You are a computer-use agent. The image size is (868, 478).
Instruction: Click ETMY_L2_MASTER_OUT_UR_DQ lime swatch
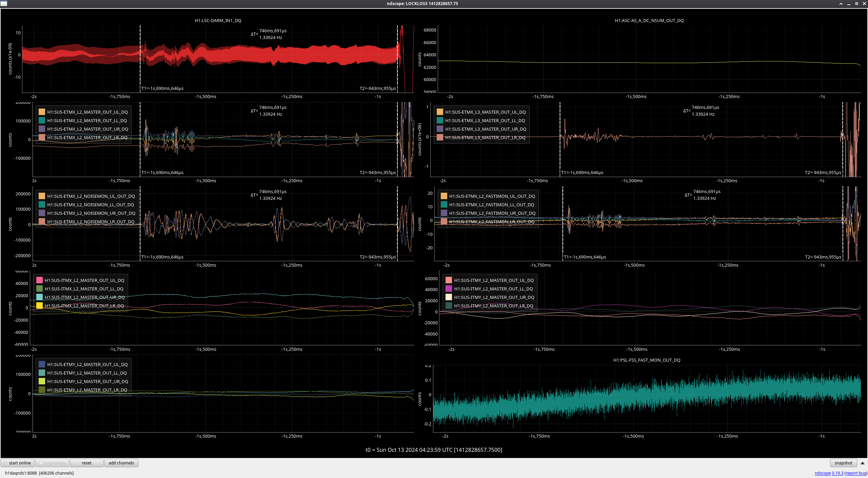click(x=42, y=381)
